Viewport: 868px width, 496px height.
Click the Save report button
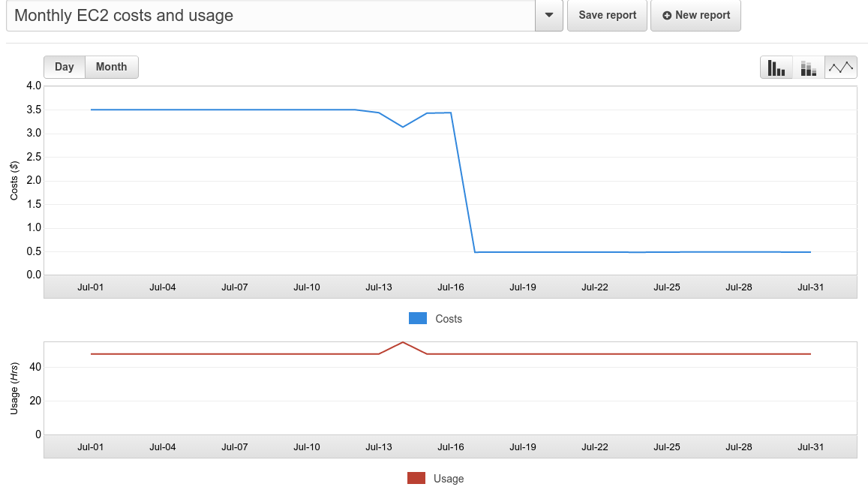(606, 15)
